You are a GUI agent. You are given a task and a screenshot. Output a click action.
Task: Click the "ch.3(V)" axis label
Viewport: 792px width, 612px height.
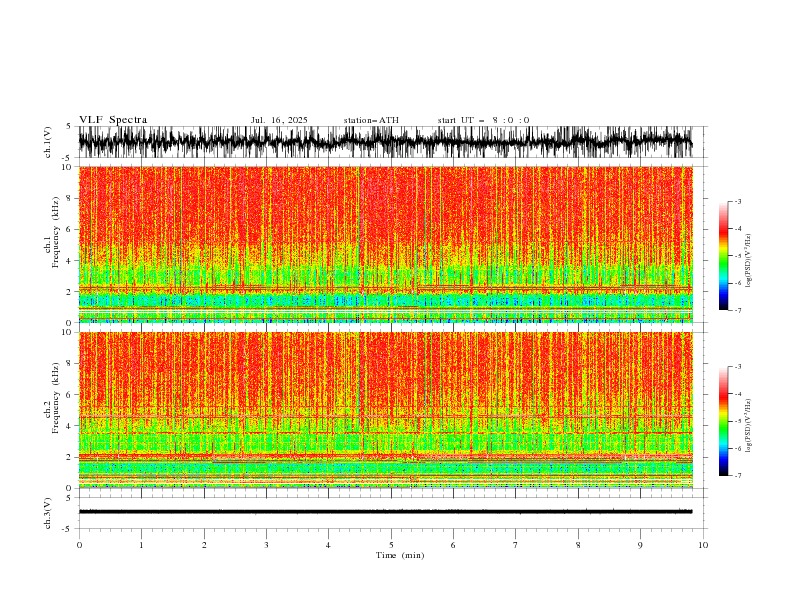point(48,513)
